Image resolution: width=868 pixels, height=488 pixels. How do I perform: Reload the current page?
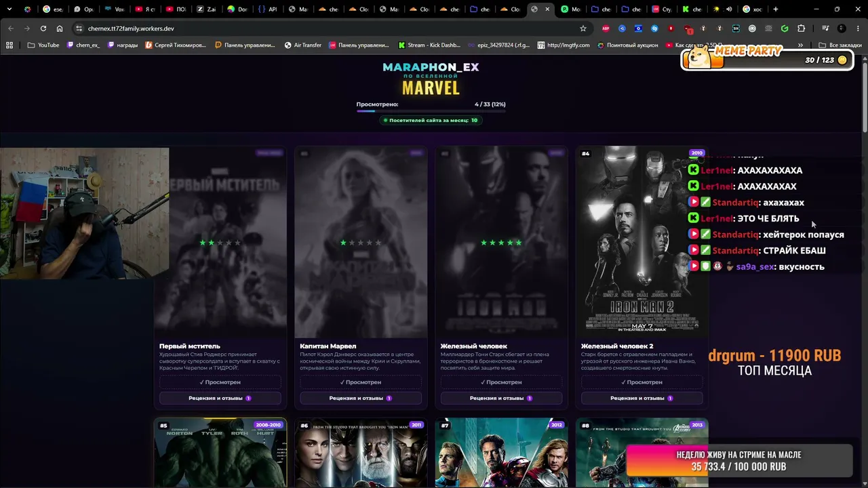coord(43,28)
